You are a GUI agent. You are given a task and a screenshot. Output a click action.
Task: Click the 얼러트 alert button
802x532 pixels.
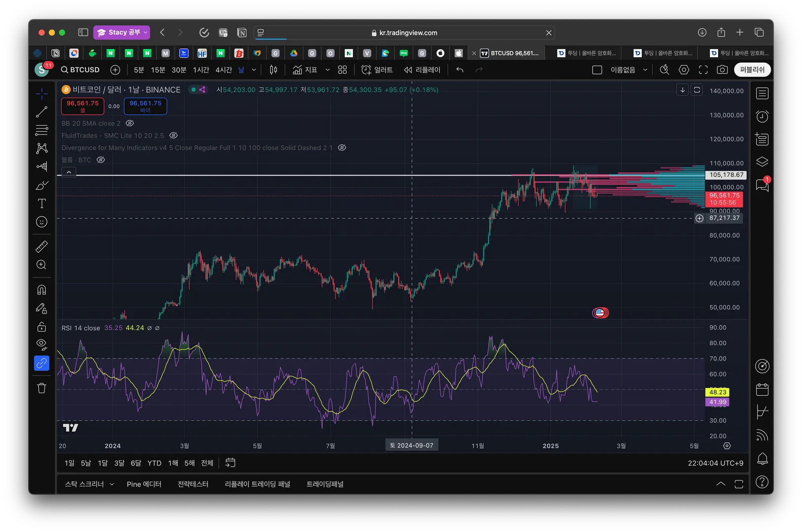tap(377, 70)
